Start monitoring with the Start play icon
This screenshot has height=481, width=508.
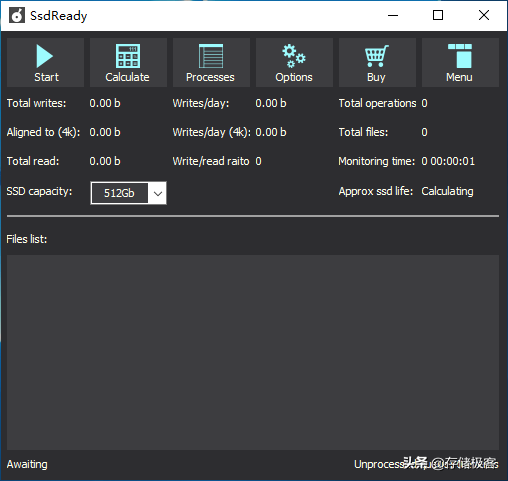45,62
